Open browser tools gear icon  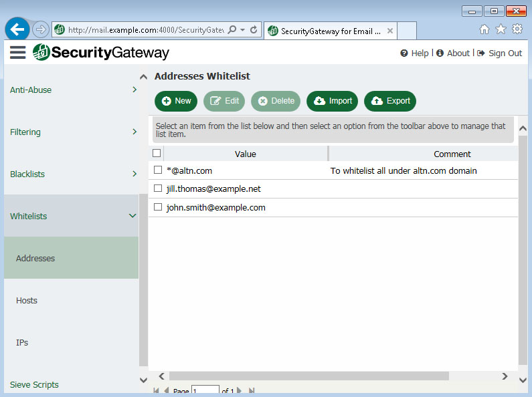point(517,29)
